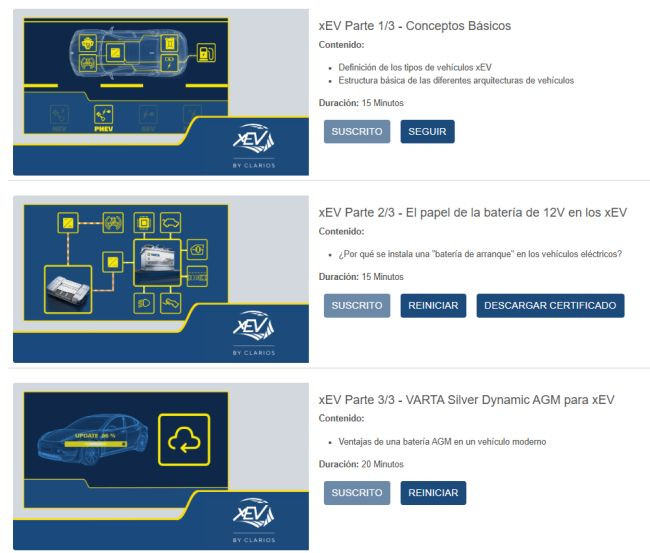Open the xEV Parte 2/3 course thumbnail
The width and height of the screenshot is (650, 553).
(x=161, y=279)
